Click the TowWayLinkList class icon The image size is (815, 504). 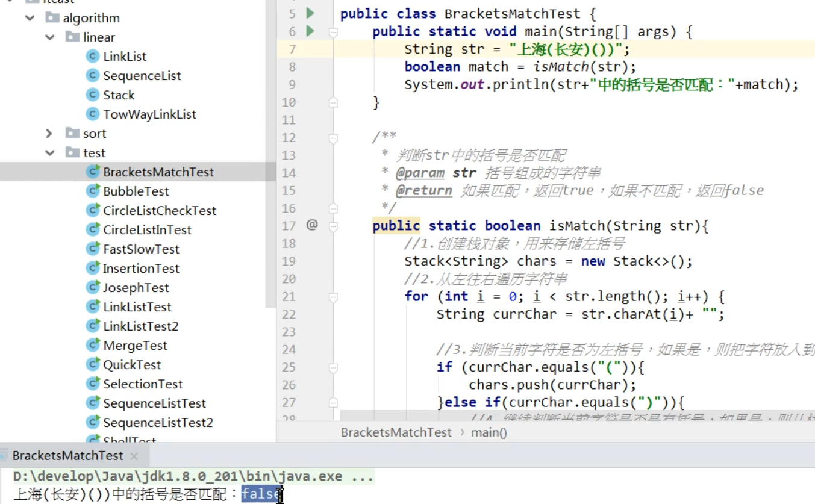92,114
